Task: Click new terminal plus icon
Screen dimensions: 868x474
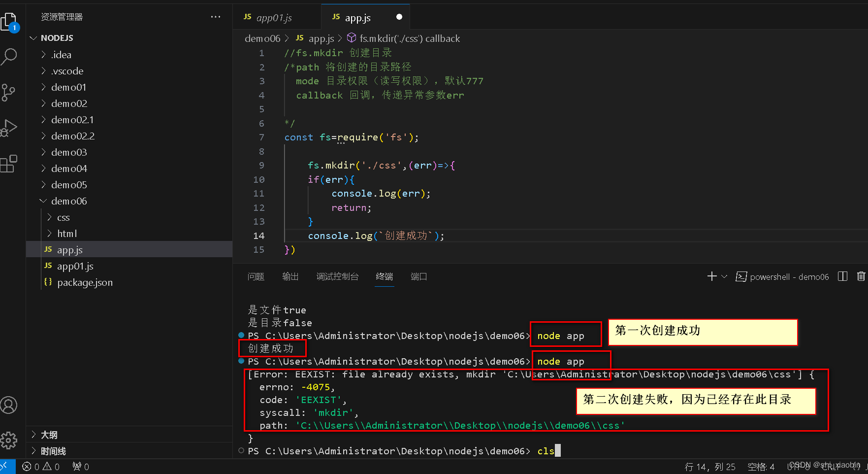Action: click(712, 276)
